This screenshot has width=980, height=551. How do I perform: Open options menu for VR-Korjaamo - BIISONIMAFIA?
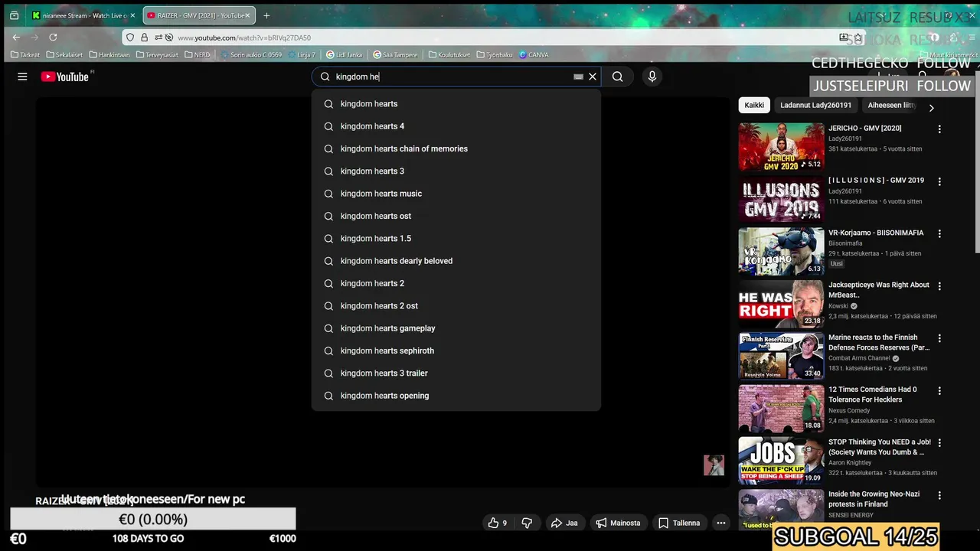[x=939, y=233]
